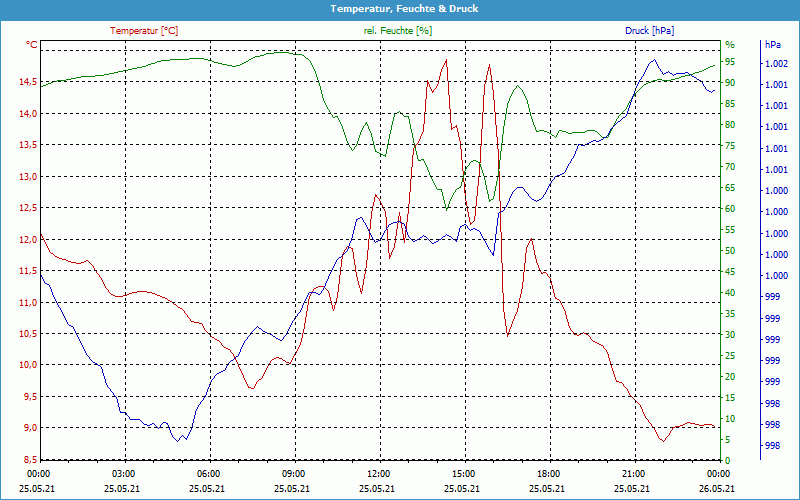Click the green '50' humidity axis value
This screenshot has width=800, height=500.
[730, 251]
